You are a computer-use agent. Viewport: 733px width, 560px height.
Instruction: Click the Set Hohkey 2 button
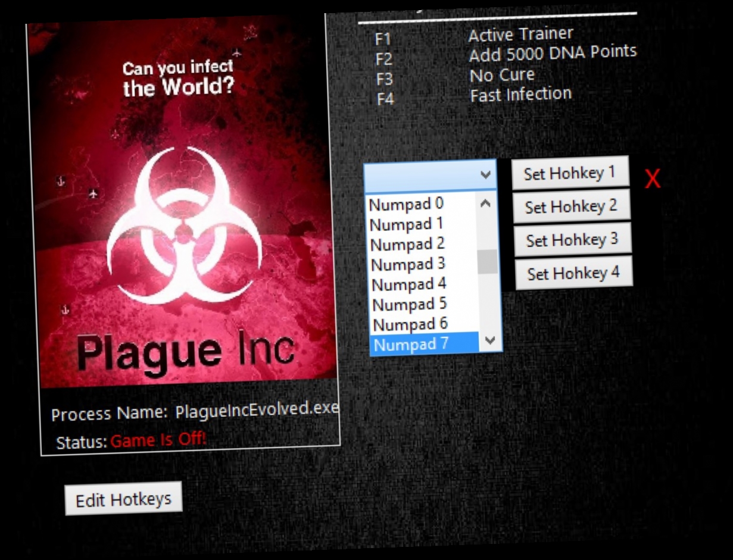pyautogui.click(x=569, y=205)
